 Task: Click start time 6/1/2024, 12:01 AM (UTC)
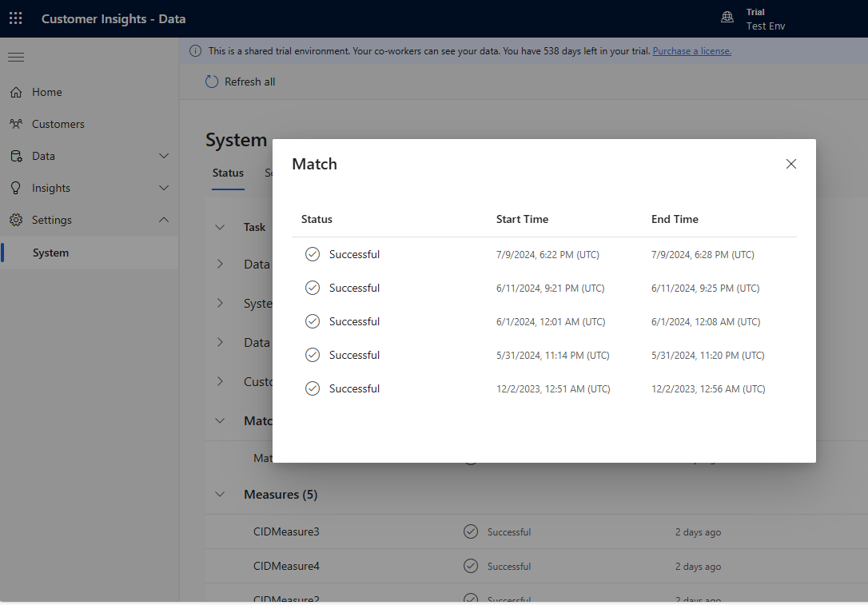point(551,321)
